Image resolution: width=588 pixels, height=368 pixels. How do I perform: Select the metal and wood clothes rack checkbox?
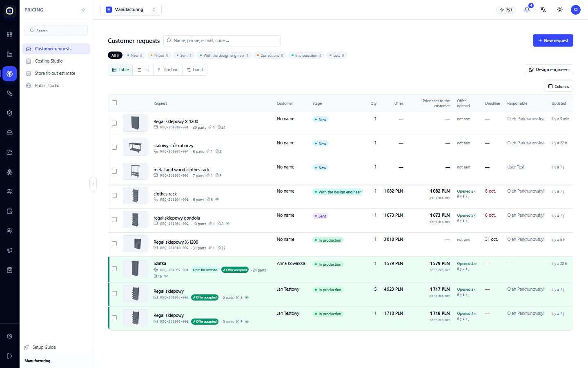[x=114, y=171]
